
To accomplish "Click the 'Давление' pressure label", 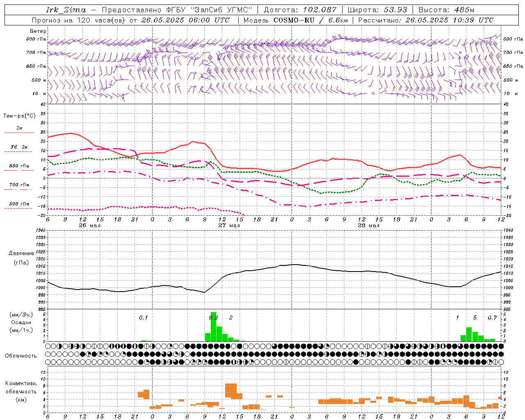I will click(x=21, y=253).
